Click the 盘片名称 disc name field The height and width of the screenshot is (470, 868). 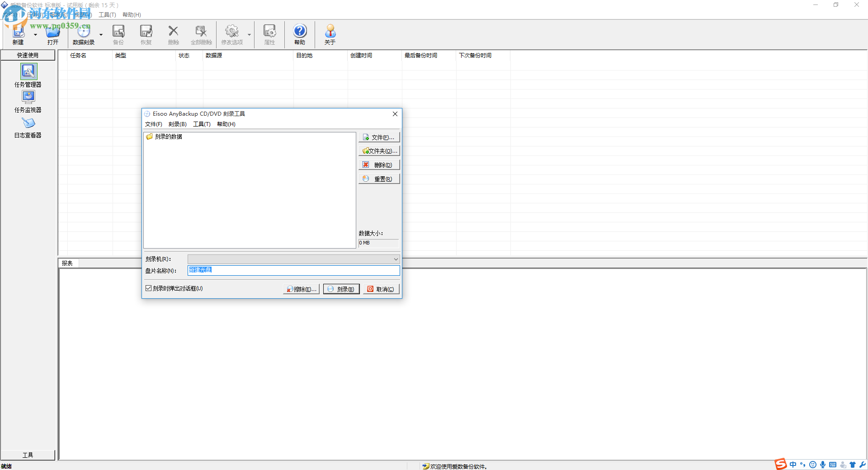point(294,270)
